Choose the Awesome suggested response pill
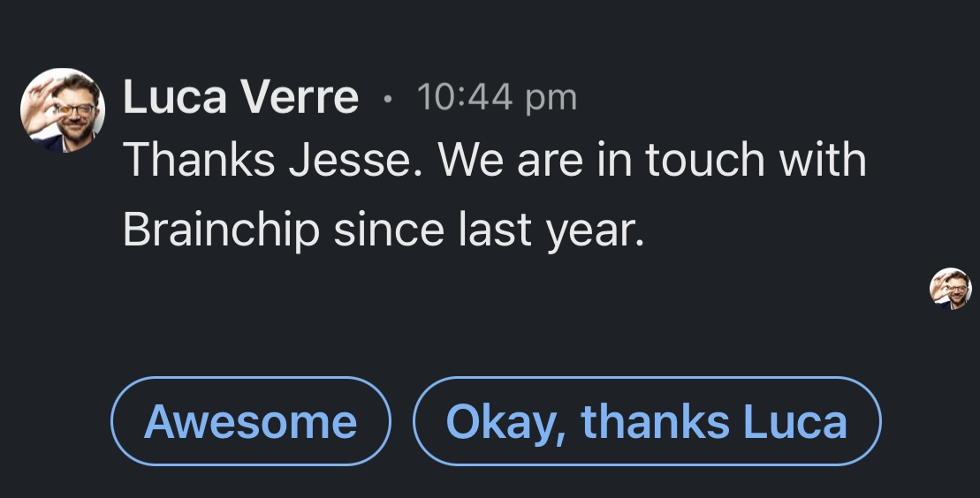 click(x=250, y=421)
